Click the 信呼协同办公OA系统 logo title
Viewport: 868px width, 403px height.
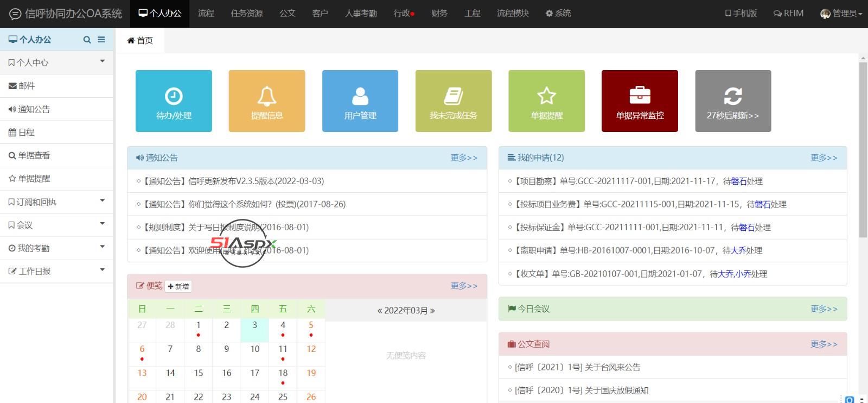tap(66, 14)
